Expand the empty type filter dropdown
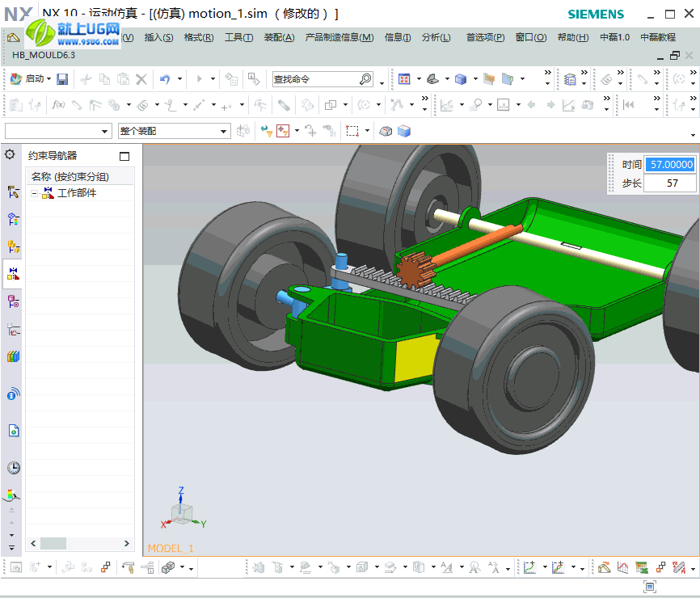This screenshot has height=598, width=700. (x=105, y=131)
